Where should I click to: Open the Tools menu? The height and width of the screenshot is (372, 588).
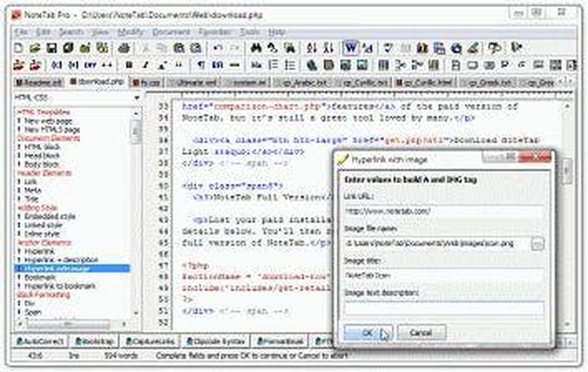point(250,32)
